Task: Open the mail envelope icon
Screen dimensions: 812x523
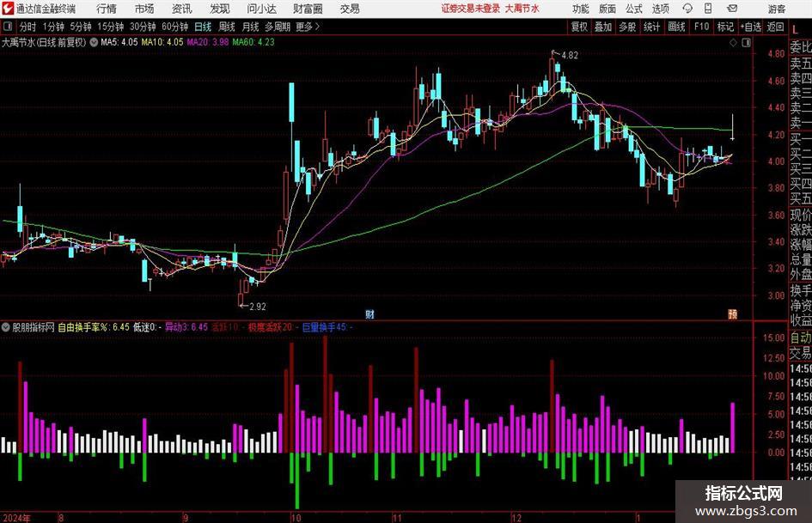Action: [732, 9]
